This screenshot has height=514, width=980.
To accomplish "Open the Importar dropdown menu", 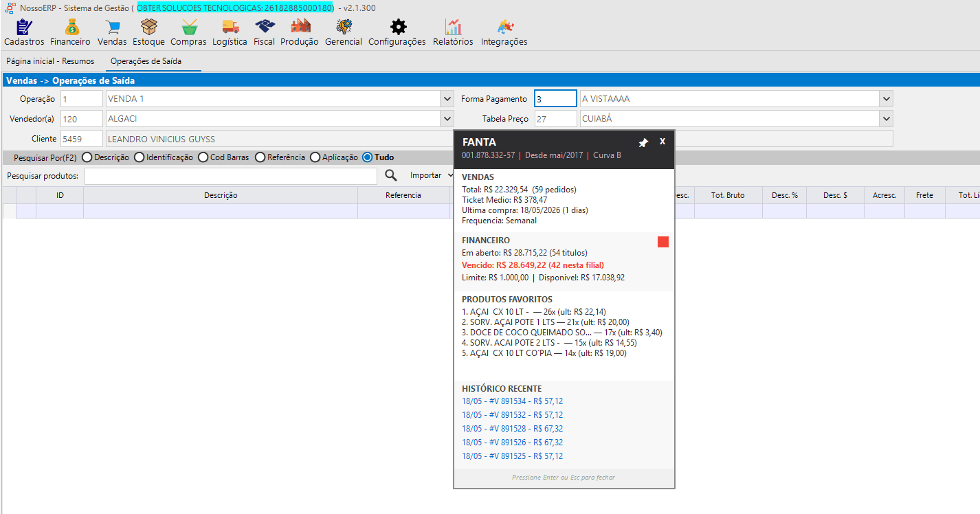I will click(x=432, y=175).
